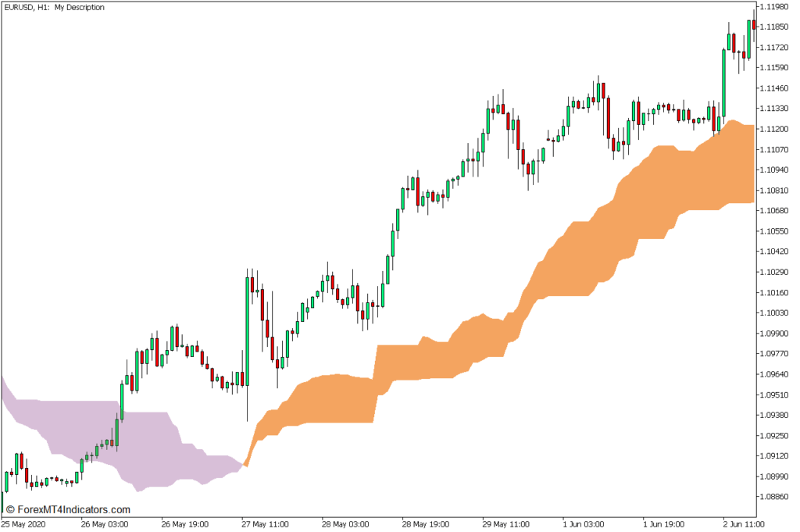Click the 1.11200 price axis label

[x=776, y=129]
